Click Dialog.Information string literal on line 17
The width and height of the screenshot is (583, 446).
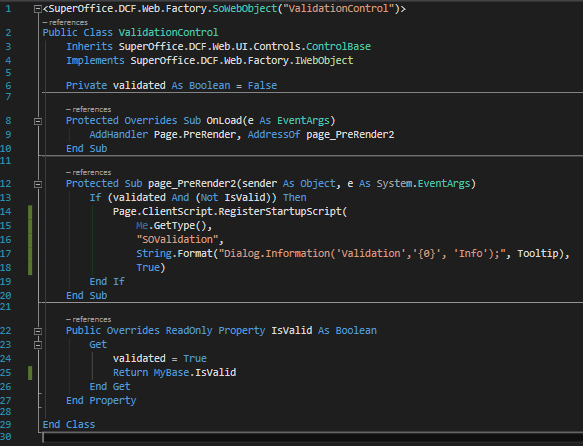point(362,254)
